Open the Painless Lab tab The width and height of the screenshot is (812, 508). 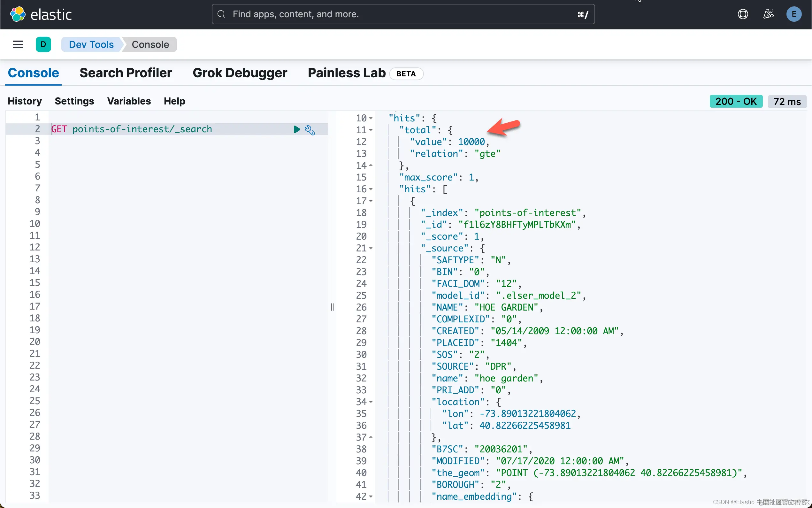[347, 73]
